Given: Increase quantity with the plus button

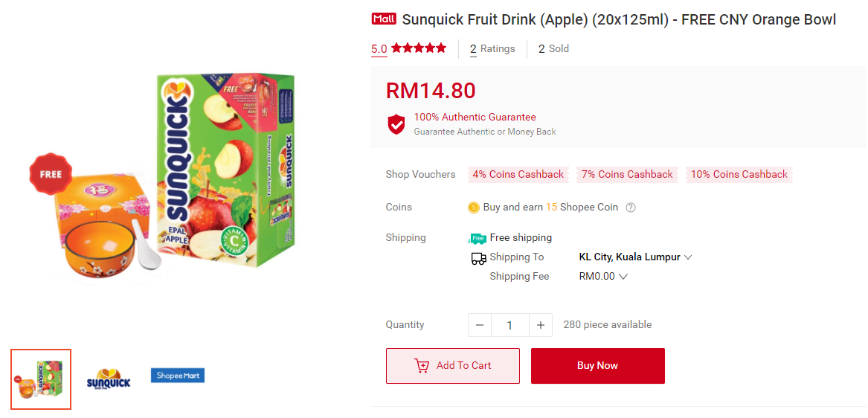Looking at the screenshot, I should pos(541,325).
